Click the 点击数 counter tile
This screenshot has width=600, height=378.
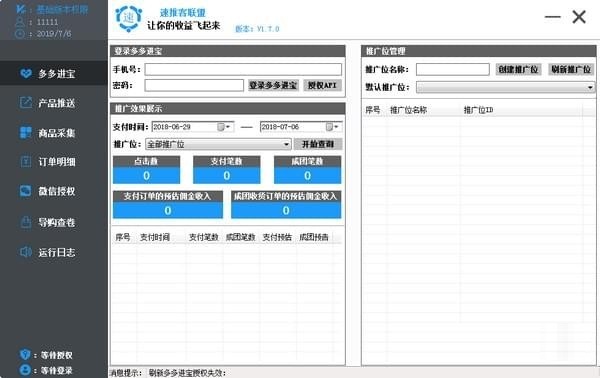tap(146, 169)
